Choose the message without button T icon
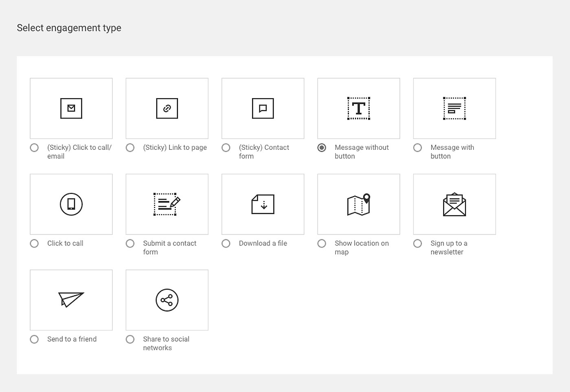 click(358, 108)
